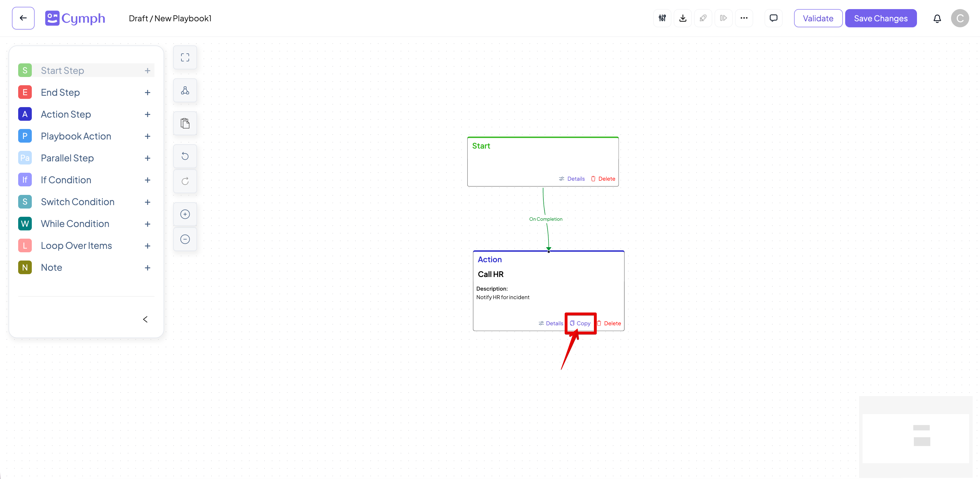Viewport: 980px width, 479px height.
Task: Open the comments panel
Action: pos(773,18)
